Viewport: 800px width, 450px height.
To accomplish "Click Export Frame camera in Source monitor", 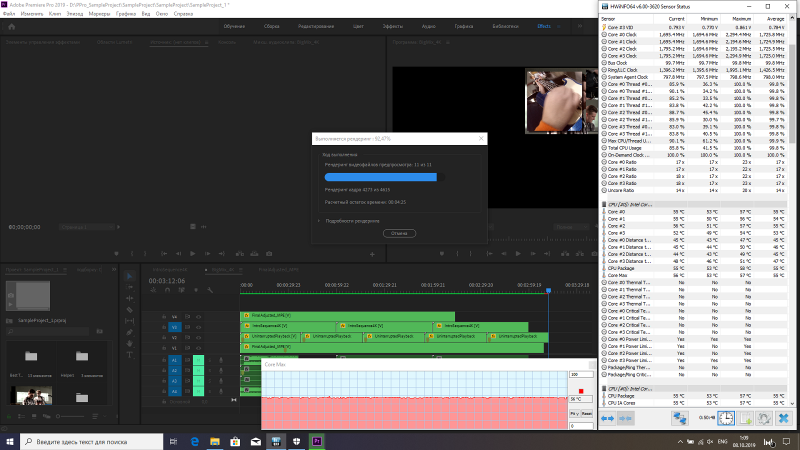I will coord(269,254).
